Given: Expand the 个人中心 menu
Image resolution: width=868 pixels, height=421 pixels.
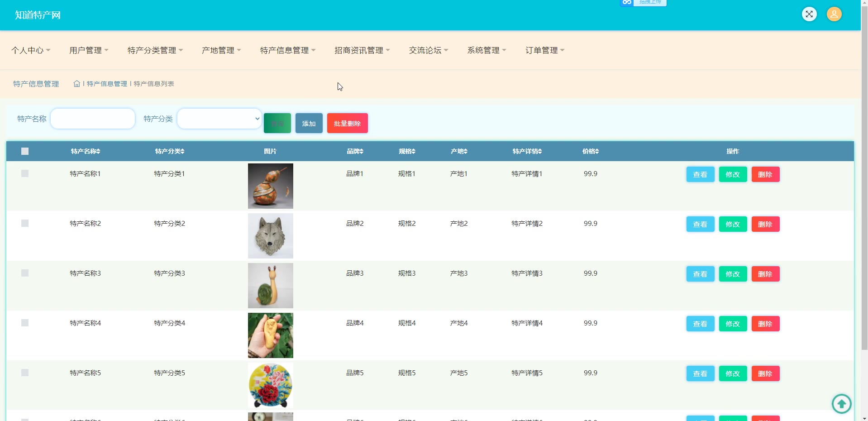Looking at the screenshot, I should (x=31, y=50).
